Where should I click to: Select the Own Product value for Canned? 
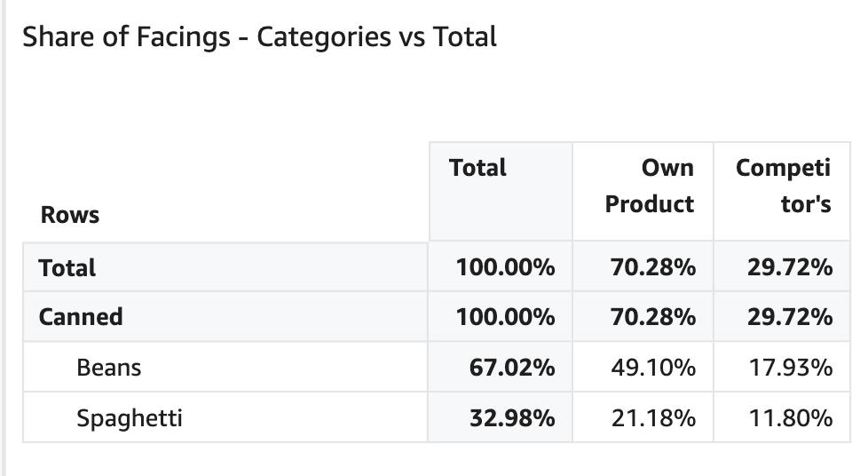point(652,317)
